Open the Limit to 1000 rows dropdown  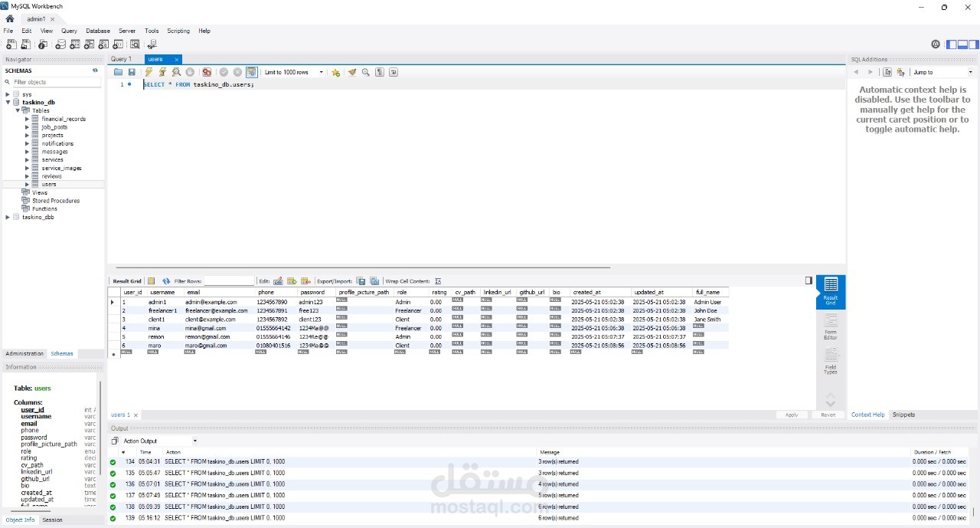click(294, 72)
